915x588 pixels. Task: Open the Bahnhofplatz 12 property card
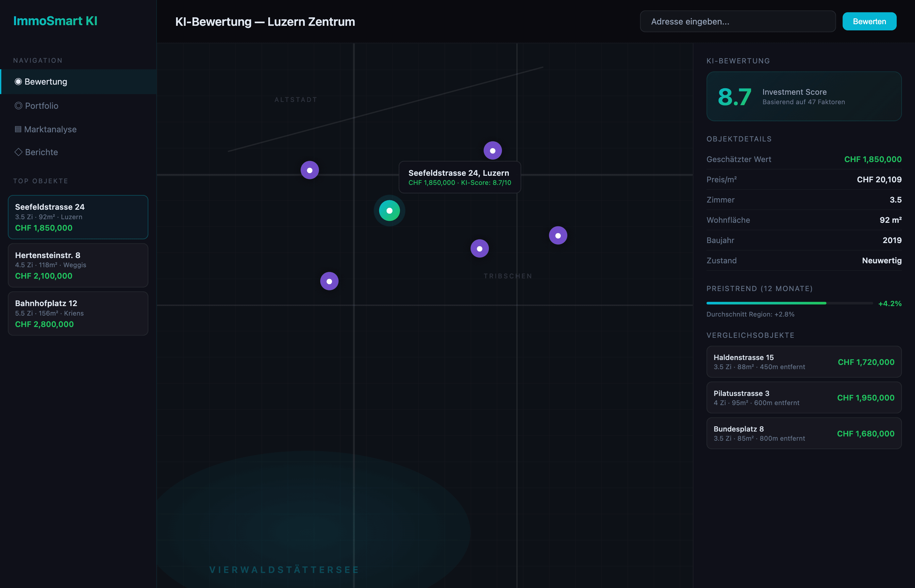click(78, 314)
